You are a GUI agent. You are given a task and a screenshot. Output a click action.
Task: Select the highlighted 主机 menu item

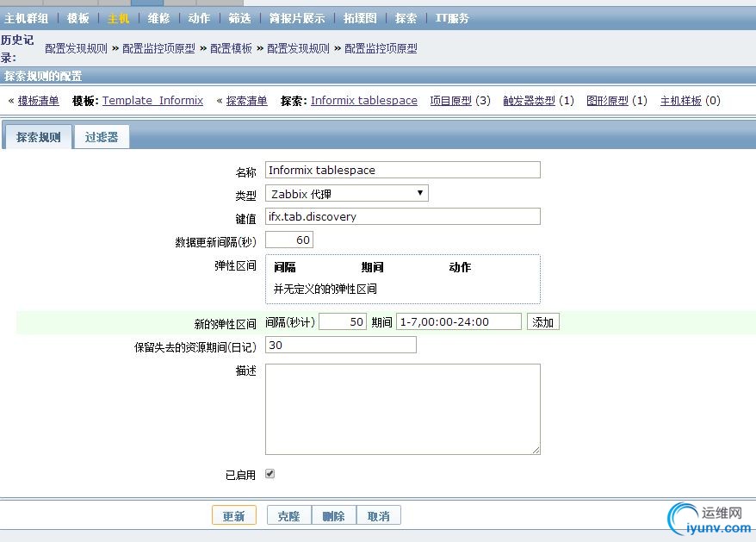click(118, 18)
